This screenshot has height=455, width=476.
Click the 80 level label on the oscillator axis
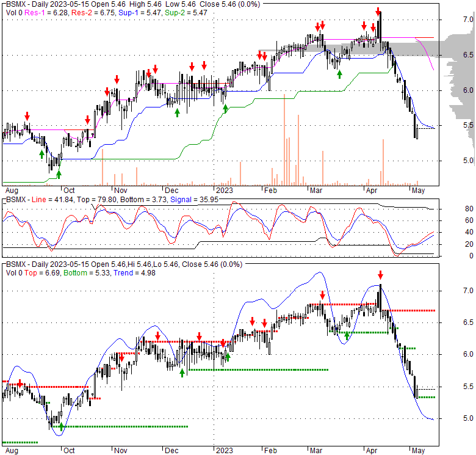[x=469, y=209]
